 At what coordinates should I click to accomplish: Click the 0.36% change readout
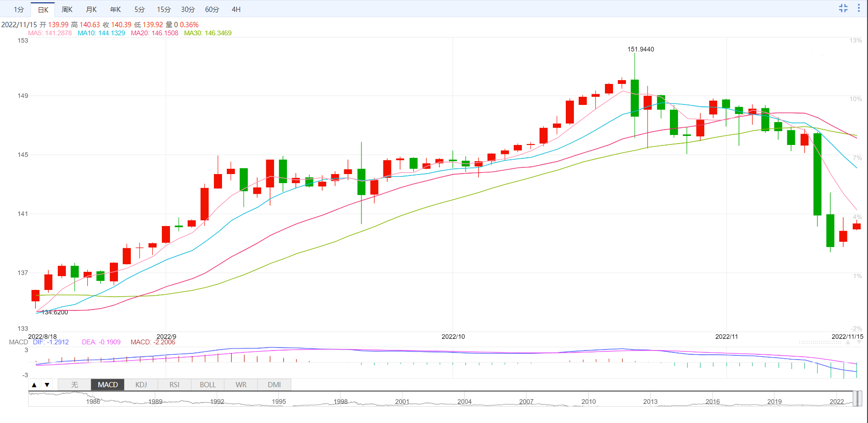189,25
